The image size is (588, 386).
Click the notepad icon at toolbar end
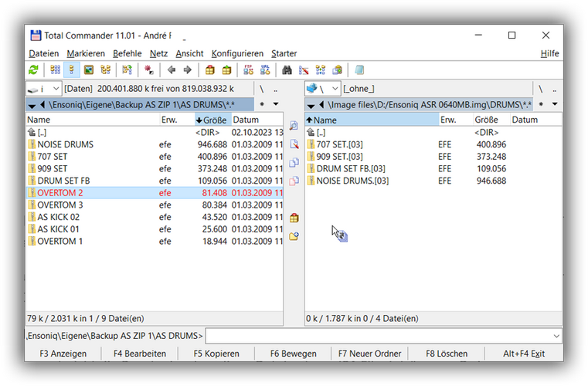tap(359, 70)
